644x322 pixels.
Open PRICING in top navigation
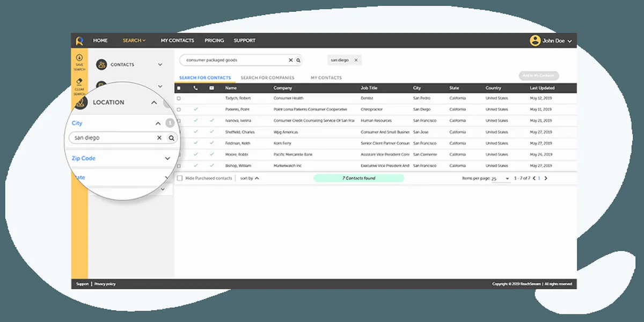[x=214, y=40]
